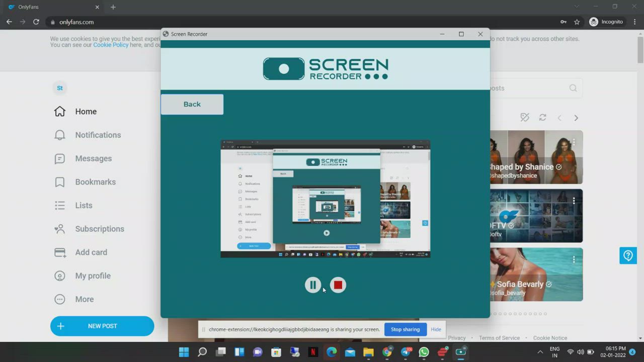Open the OFTV suggestion card

536,216
